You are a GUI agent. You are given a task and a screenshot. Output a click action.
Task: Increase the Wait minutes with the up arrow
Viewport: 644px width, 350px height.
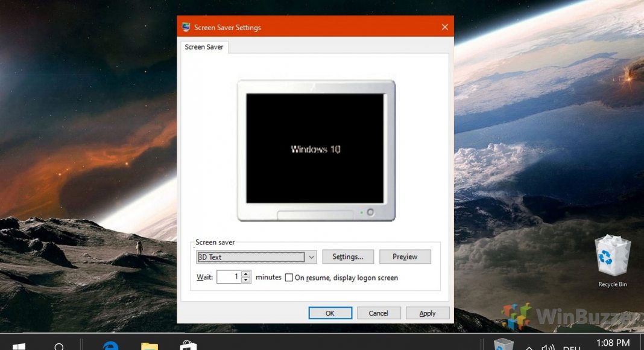245,274
